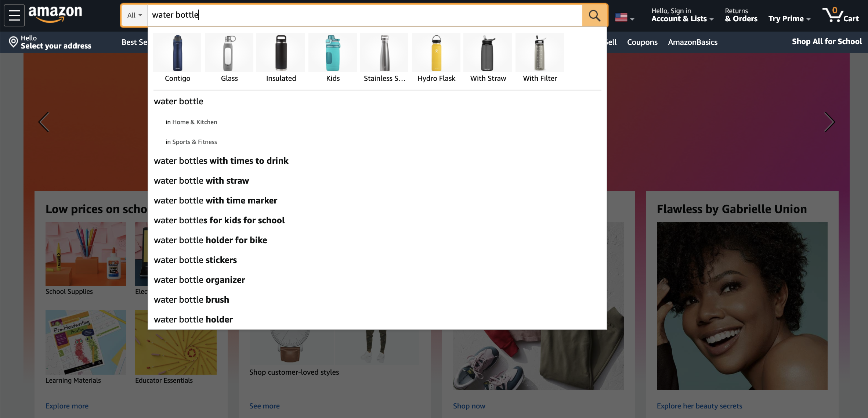Pick 'water bottle brush' suggestion
868x418 pixels.
coord(377,300)
